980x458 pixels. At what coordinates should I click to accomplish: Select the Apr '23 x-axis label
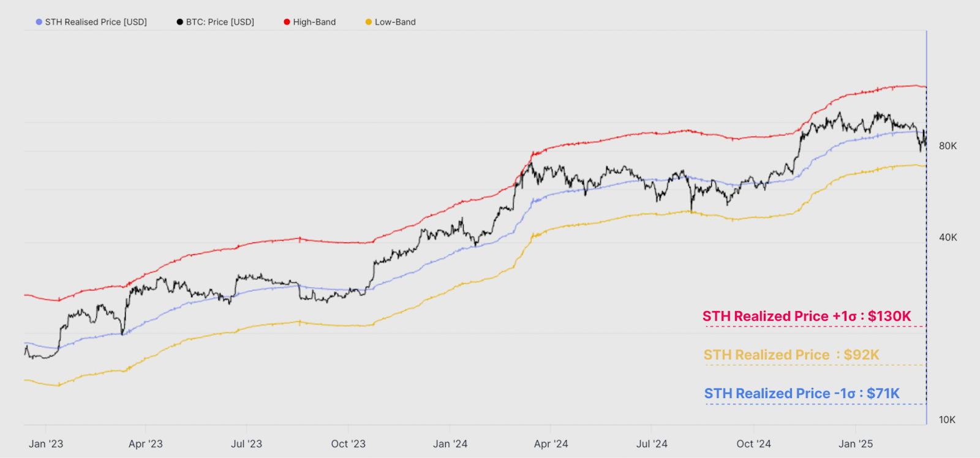[146, 444]
